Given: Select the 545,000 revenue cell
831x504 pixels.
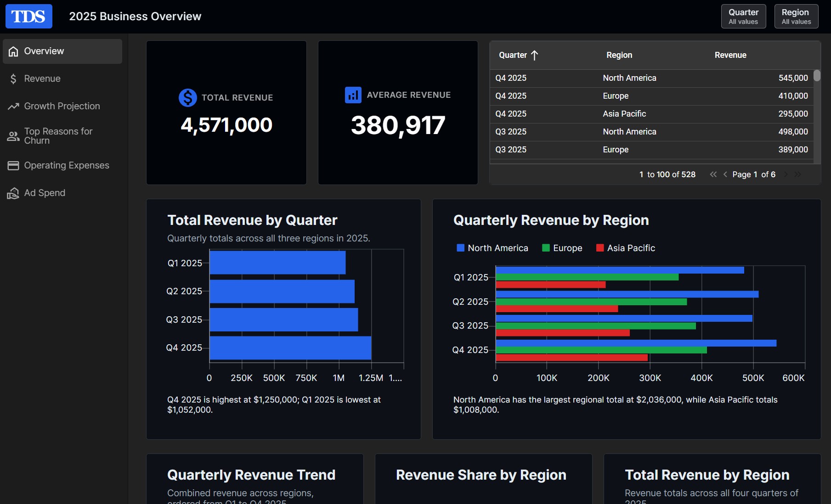Looking at the screenshot, I should (793, 78).
